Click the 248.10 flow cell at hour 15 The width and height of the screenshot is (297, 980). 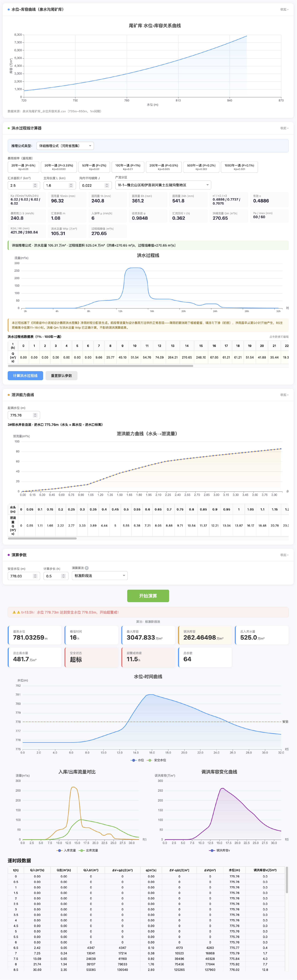(201, 358)
